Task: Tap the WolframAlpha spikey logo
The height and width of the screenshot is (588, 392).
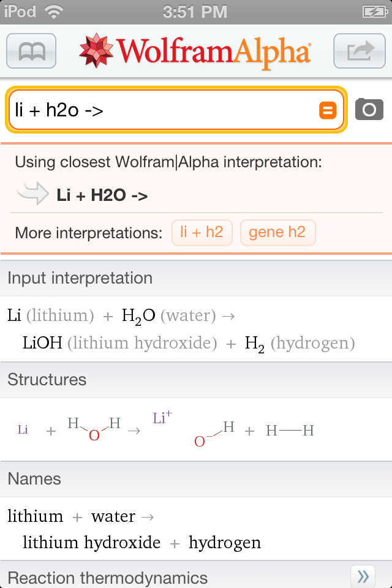Action: (96, 51)
